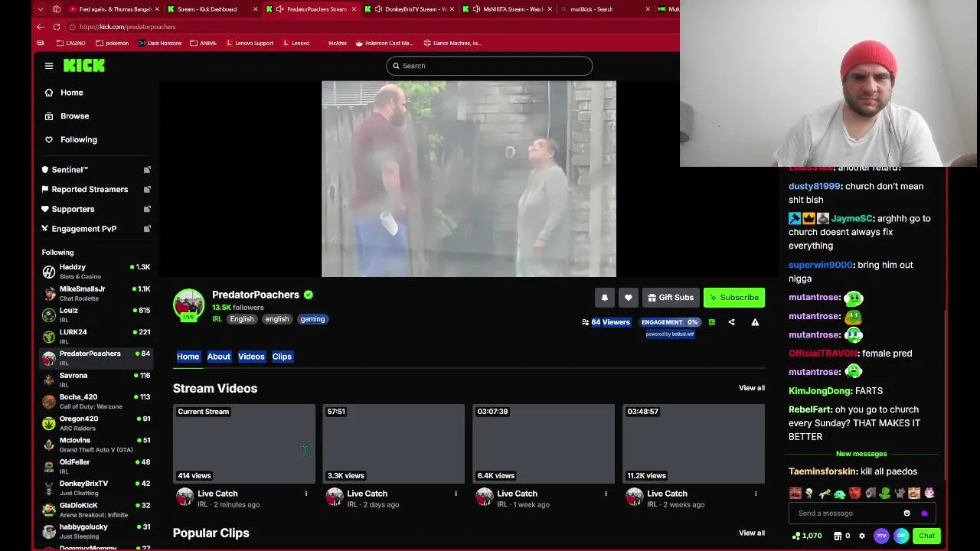Switch to the Home channel tab
The width and height of the screenshot is (980, 551).
[188, 357]
